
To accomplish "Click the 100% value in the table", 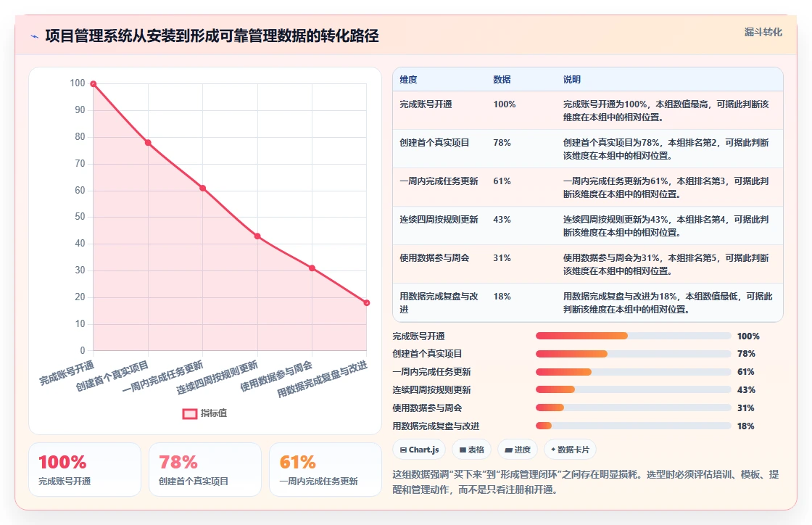I will [505, 104].
